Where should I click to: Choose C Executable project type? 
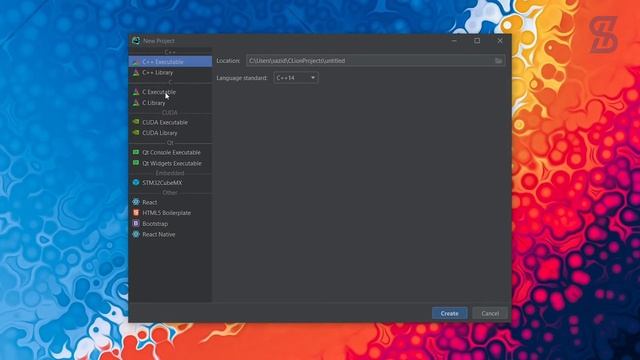(x=170, y=92)
